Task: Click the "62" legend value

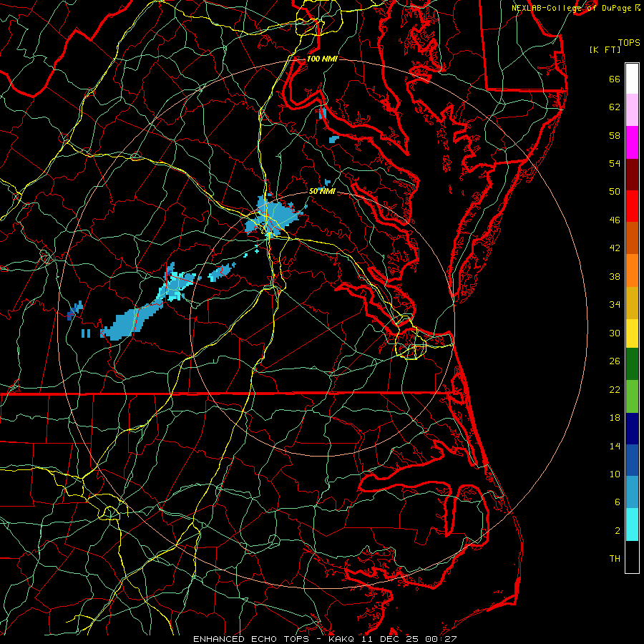Action: 615,107
